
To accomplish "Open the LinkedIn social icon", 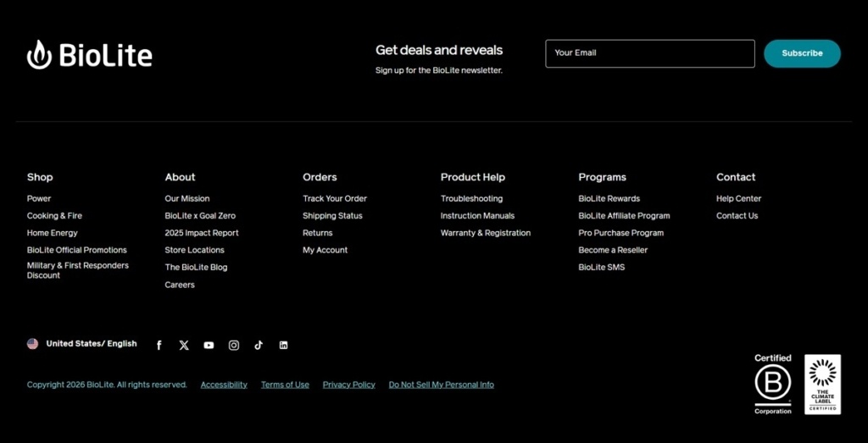I will click(x=283, y=345).
